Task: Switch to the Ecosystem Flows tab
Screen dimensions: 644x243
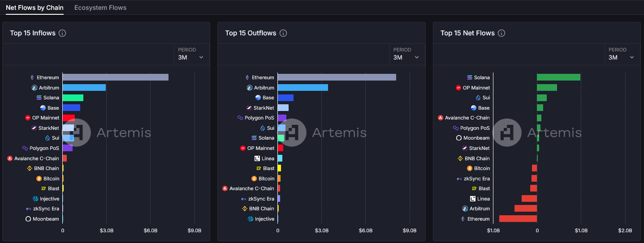Action: click(100, 8)
